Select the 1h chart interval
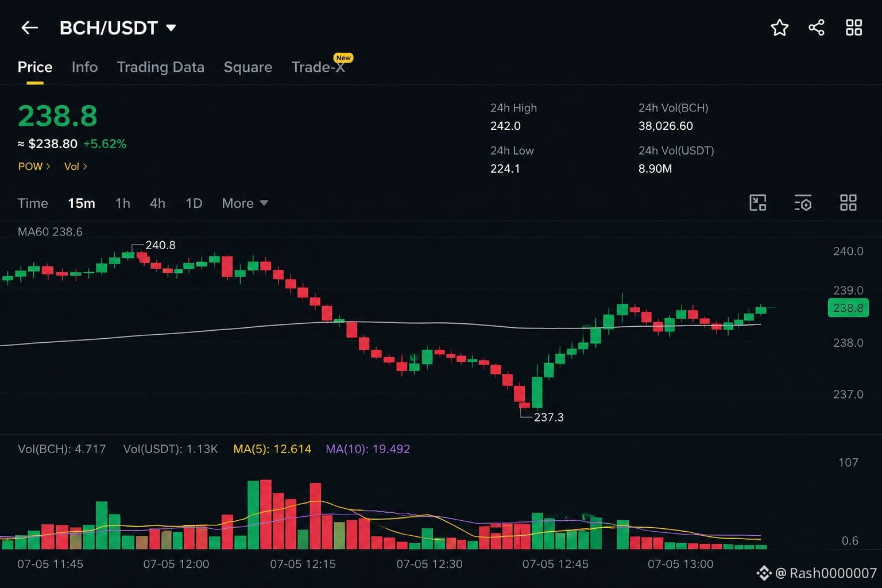The width and height of the screenshot is (882, 588). (x=123, y=203)
